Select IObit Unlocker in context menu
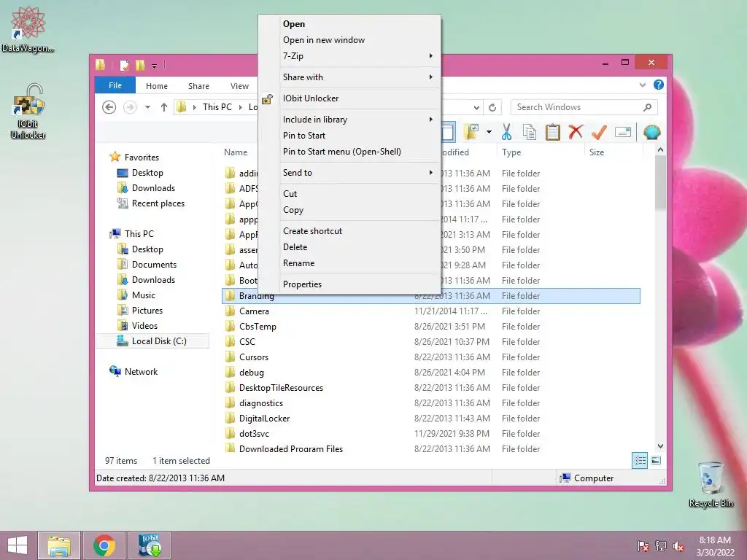Screen dimensions: 747x560 (x=349, y=98)
